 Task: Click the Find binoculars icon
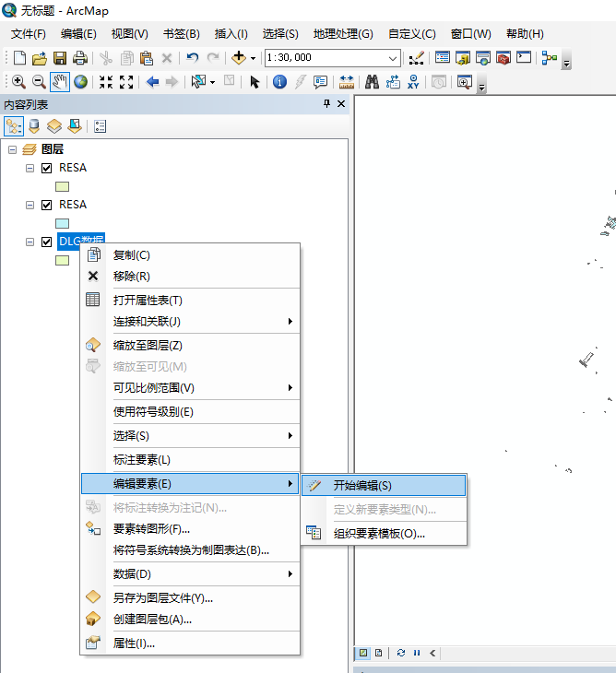pos(372,81)
